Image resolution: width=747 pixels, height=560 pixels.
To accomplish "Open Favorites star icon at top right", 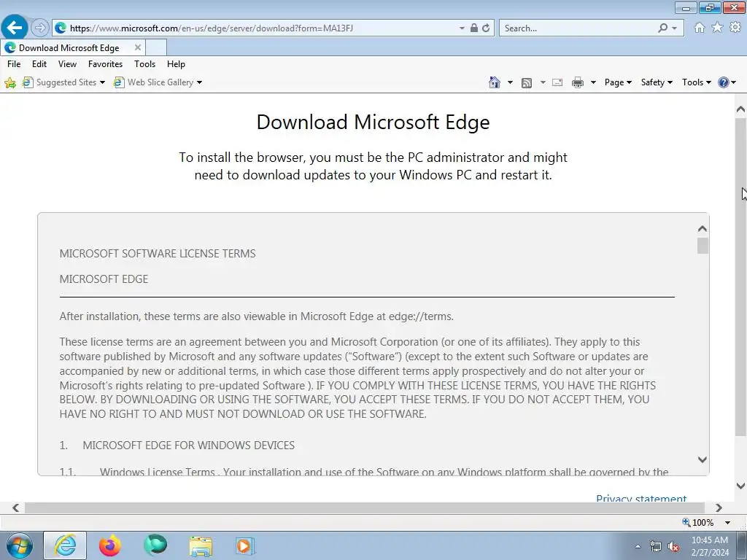I will (717, 28).
